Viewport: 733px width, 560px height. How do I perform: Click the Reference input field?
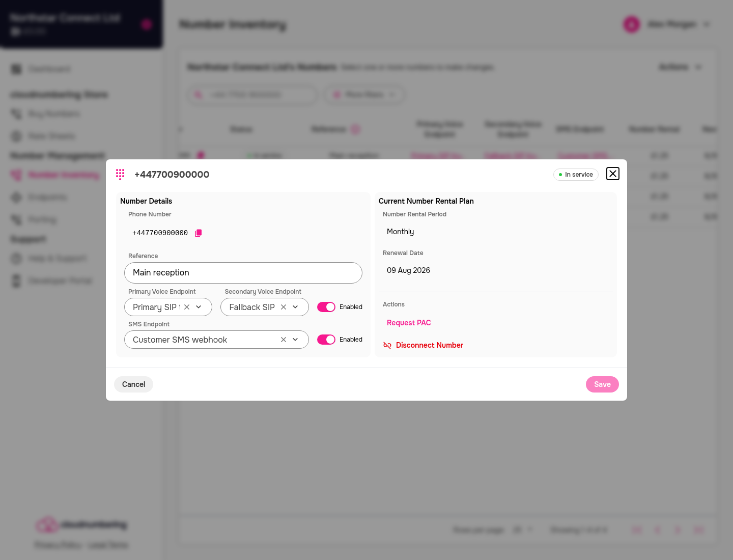click(x=243, y=273)
